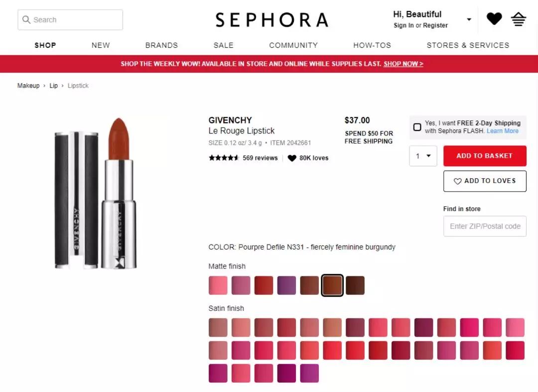Open the shopping basket icon
Screen dimensions: 538x392
pos(519,19)
